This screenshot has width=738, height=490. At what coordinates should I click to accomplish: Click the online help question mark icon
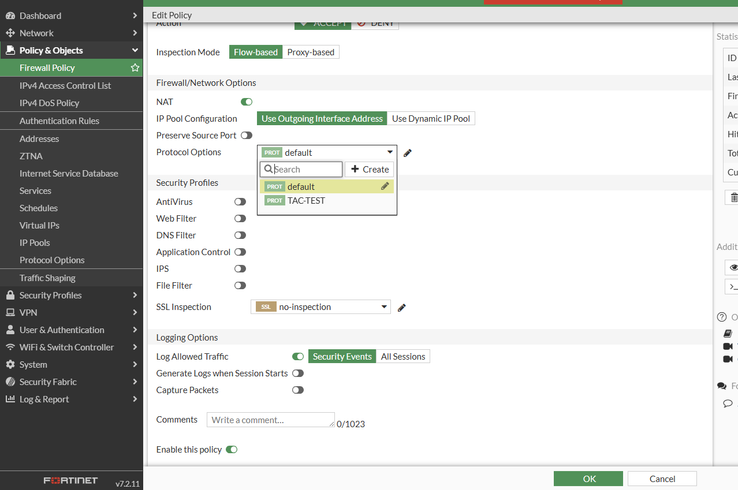pos(722,317)
